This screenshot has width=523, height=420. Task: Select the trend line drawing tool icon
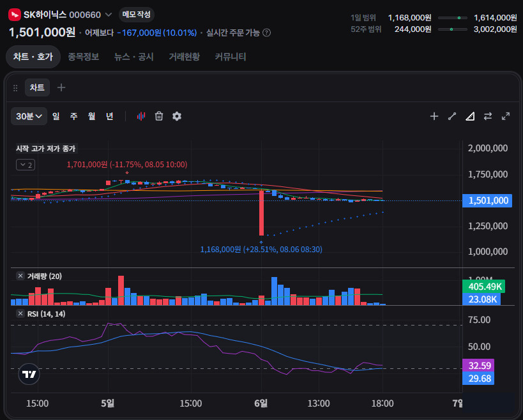(452, 116)
